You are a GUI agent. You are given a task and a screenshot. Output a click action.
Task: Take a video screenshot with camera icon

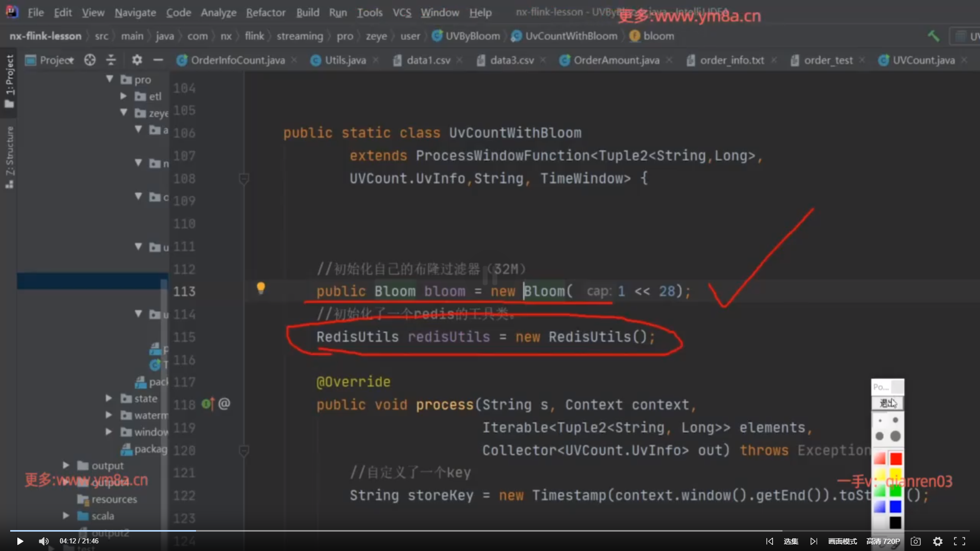916,541
